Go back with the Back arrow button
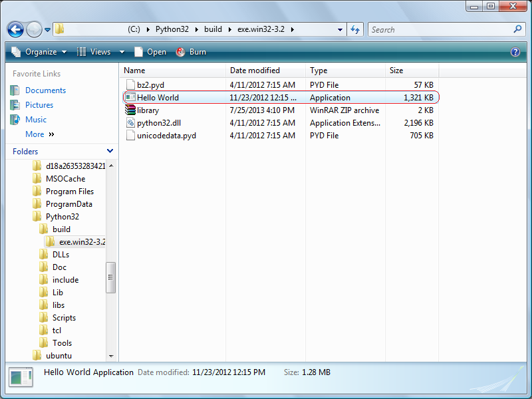This screenshot has width=532, height=399. pos(15,29)
